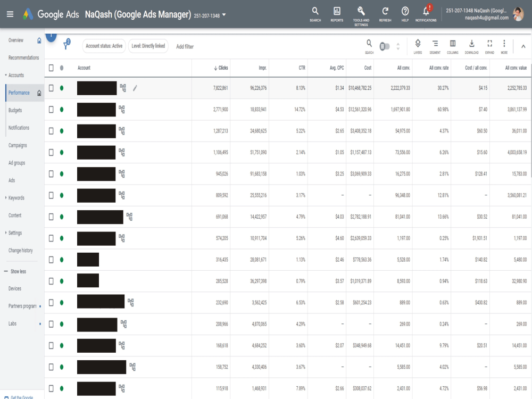Screen dimensions: 532x399
Task: Expand the Settings sidebar section
Action: coord(6,233)
